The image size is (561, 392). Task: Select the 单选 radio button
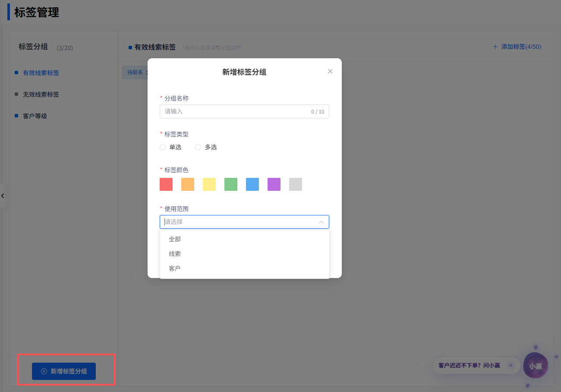[163, 147]
